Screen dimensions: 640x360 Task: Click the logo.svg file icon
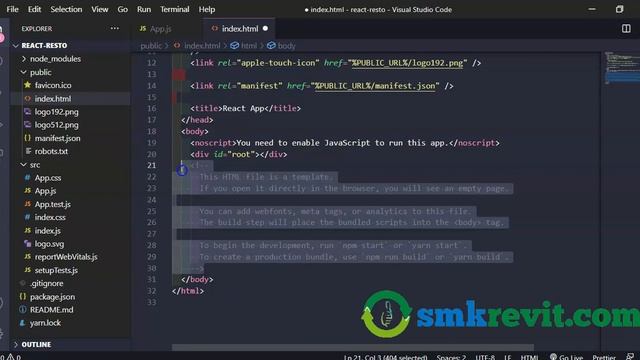pos(27,244)
